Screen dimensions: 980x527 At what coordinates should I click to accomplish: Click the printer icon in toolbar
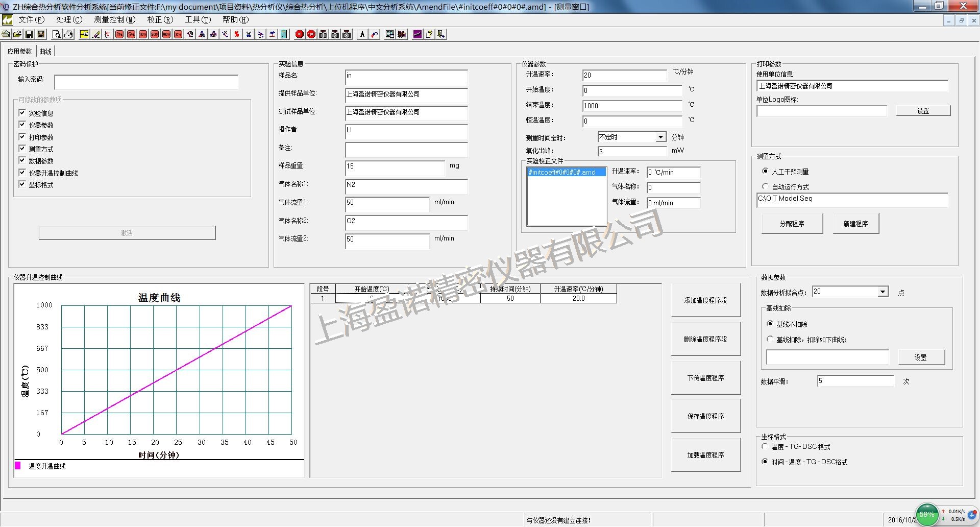[x=68, y=34]
